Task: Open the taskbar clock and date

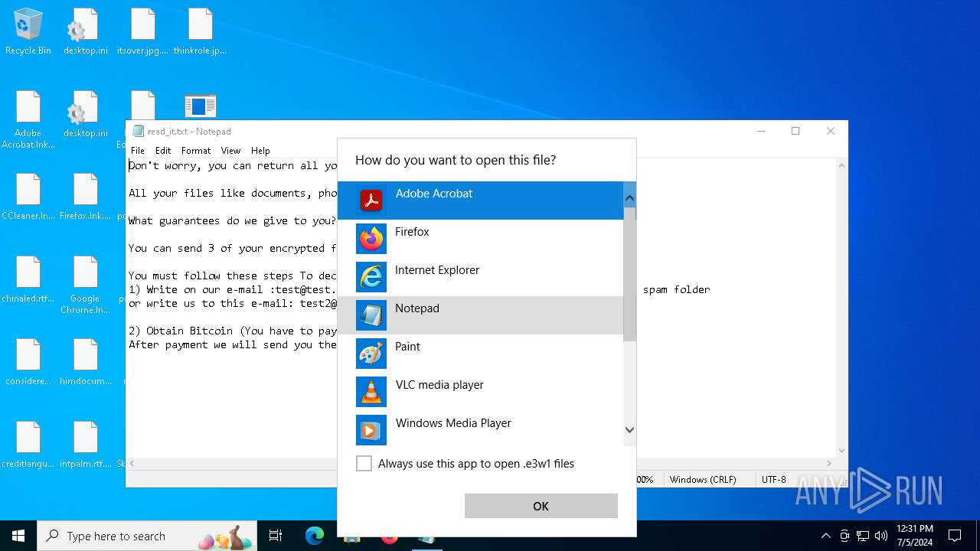Action: (915, 536)
